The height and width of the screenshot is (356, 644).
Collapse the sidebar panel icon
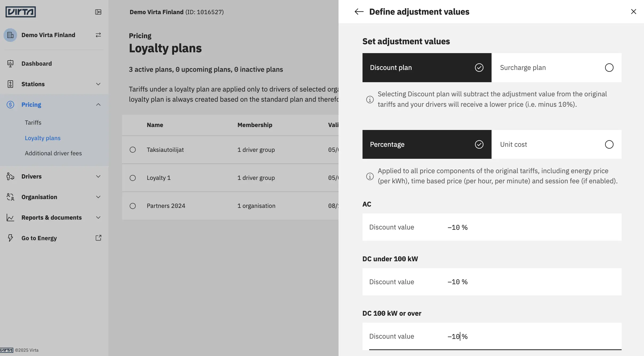pyautogui.click(x=98, y=12)
